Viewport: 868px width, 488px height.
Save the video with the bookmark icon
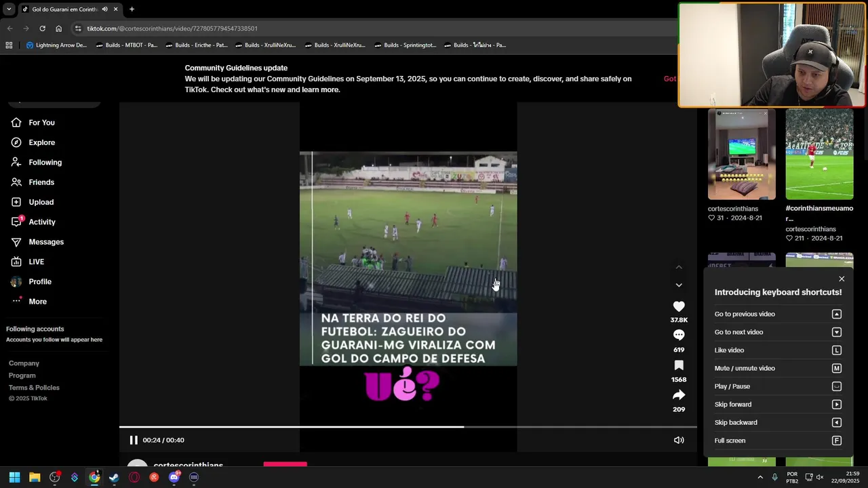click(x=679, y=365)
